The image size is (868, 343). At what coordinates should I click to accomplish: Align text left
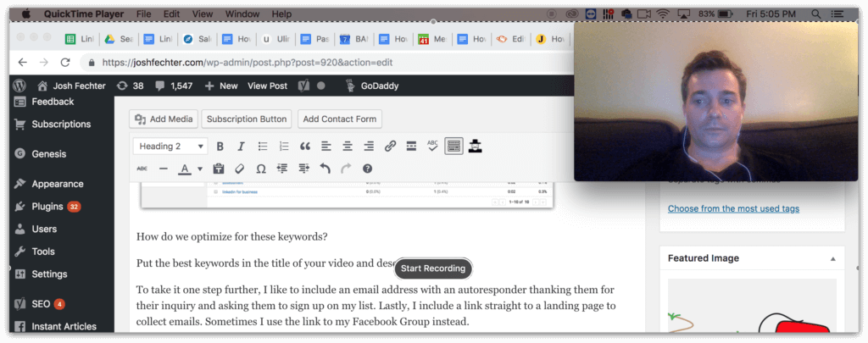pyautogui.click(x=326, y=147)
